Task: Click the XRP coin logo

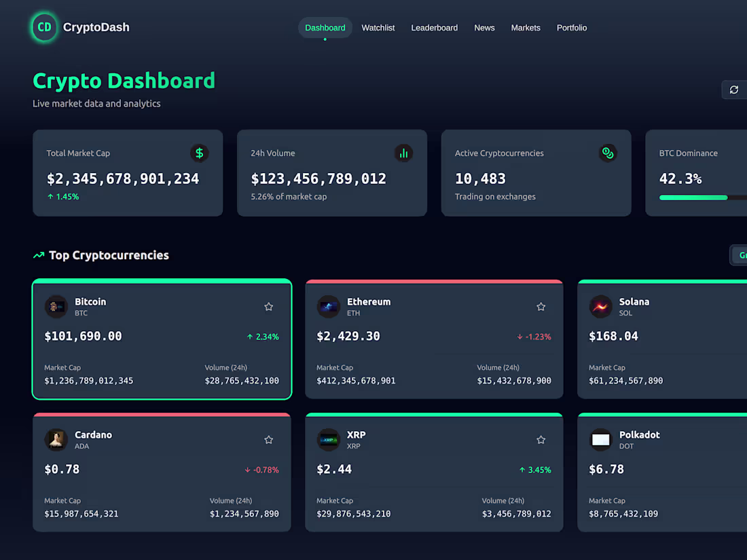Action: tap(329, 440)
